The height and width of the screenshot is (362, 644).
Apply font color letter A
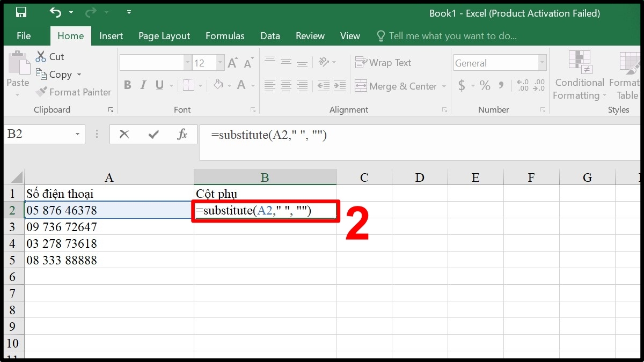click(x=241, y=85)
